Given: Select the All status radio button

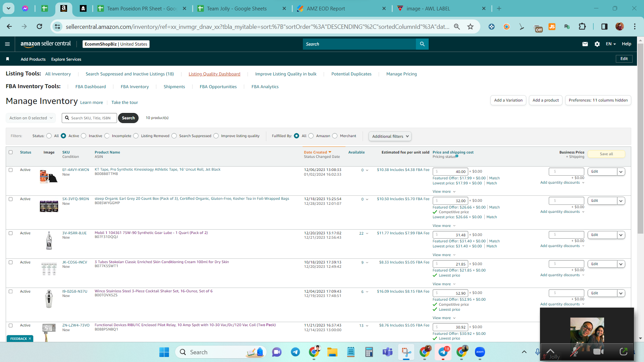Looking at the screenshot, I should tap(49, 136).
